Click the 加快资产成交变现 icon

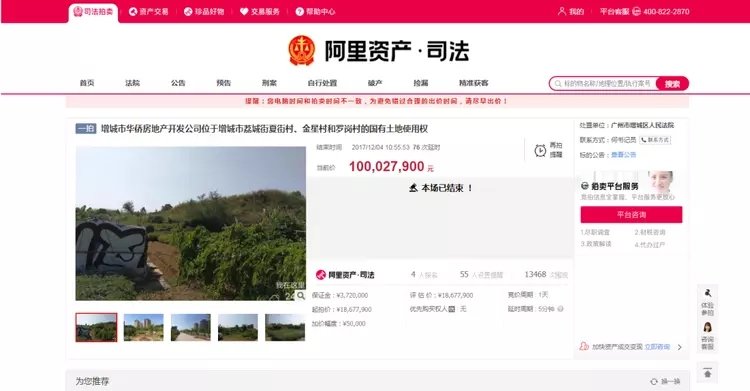[584, 346]
